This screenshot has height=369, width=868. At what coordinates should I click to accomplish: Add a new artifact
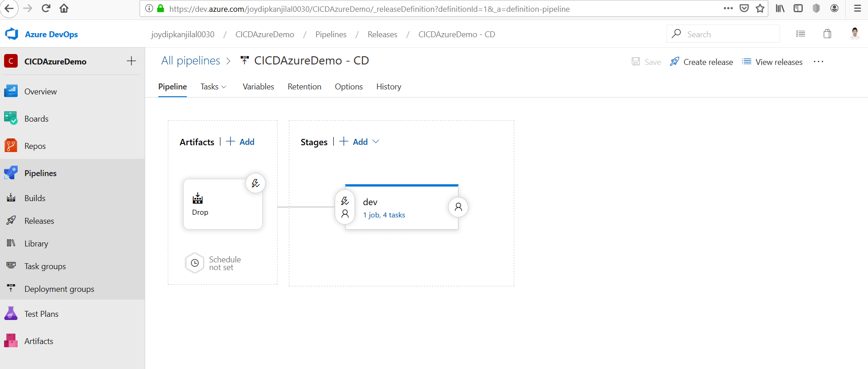coord(240,142)
